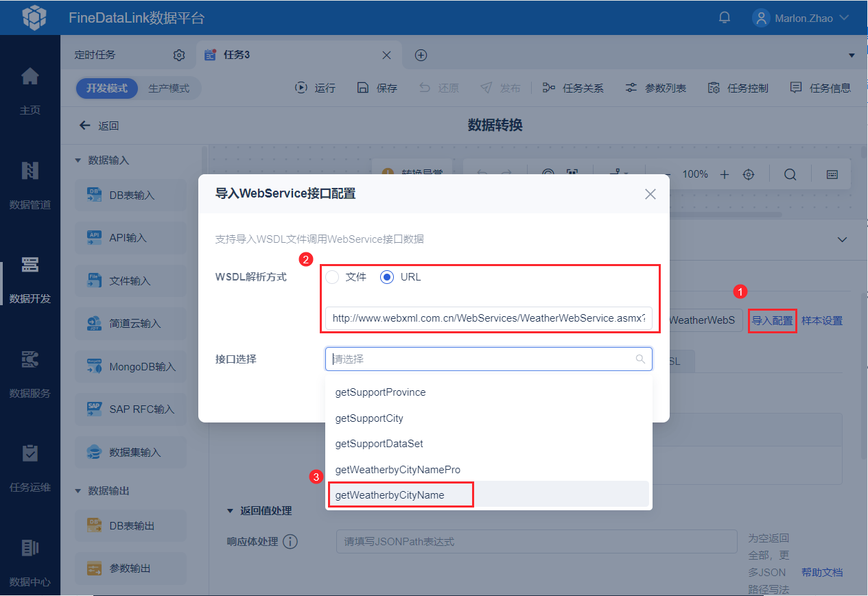Click the 返回 back link
This screenshot has width=868, height=596.
pos(99,126)
